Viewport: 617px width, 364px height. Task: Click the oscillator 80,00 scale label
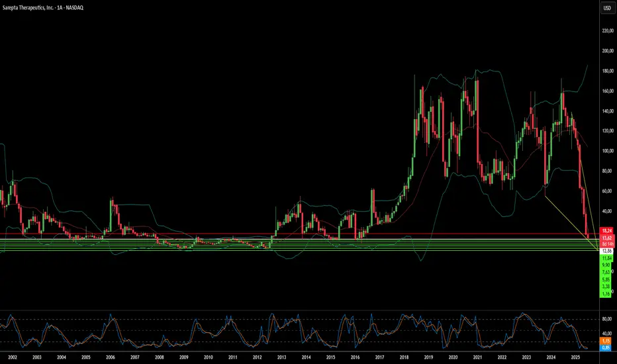tap(607, 319)
